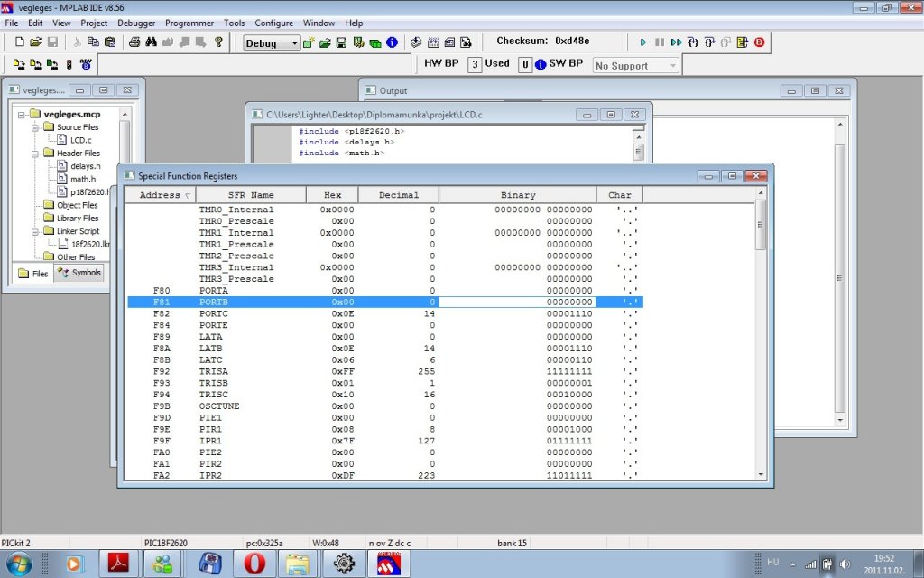Select the PORTC register row
This screenshot has height=578, width=924.
[384, 313]
